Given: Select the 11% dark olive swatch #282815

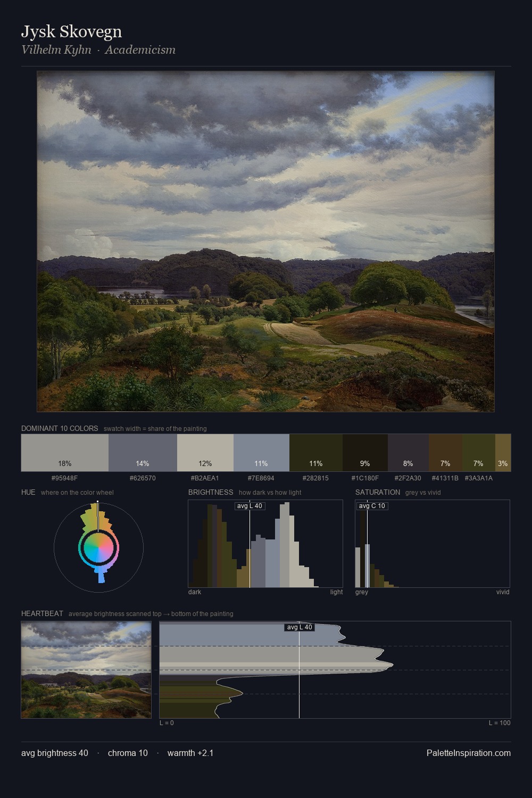Looking at the screenshot, I should pyautogui.click(x=316, y=453).
